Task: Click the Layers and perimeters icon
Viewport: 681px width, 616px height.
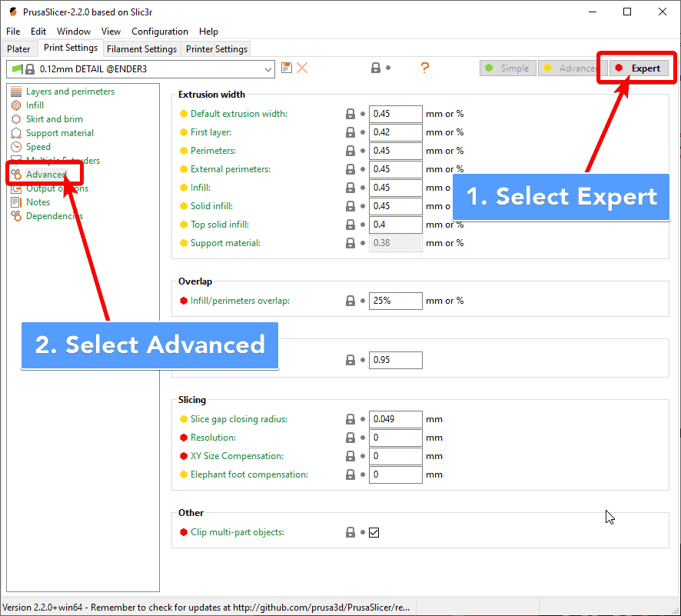Action: pos(16,92)
